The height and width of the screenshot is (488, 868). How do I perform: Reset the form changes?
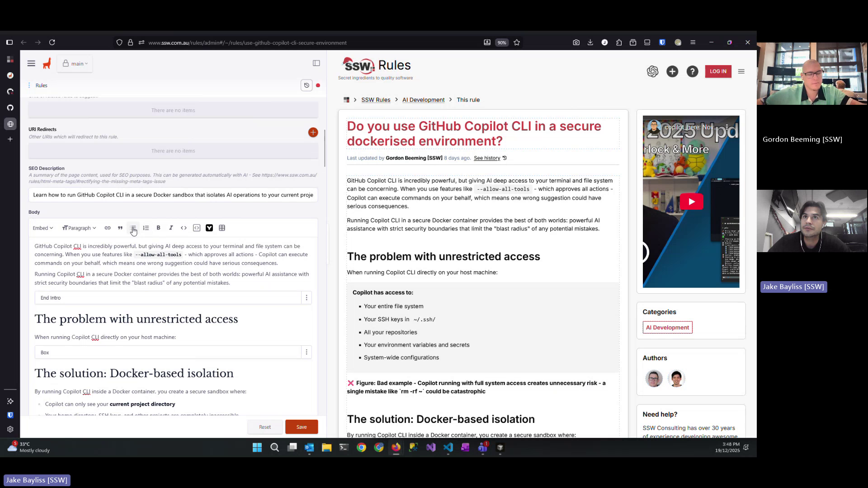click(x=265, y=427)
